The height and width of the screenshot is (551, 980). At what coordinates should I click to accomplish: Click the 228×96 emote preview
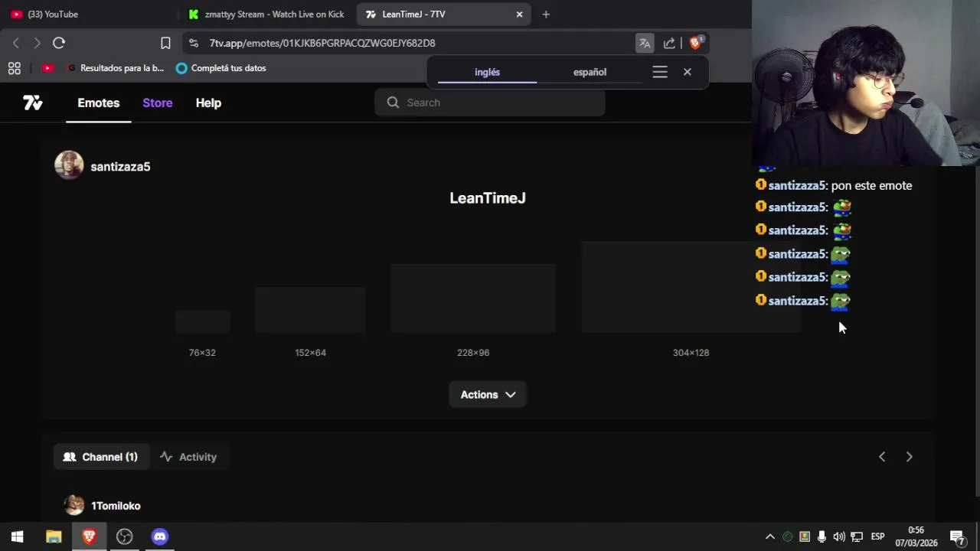473,299
